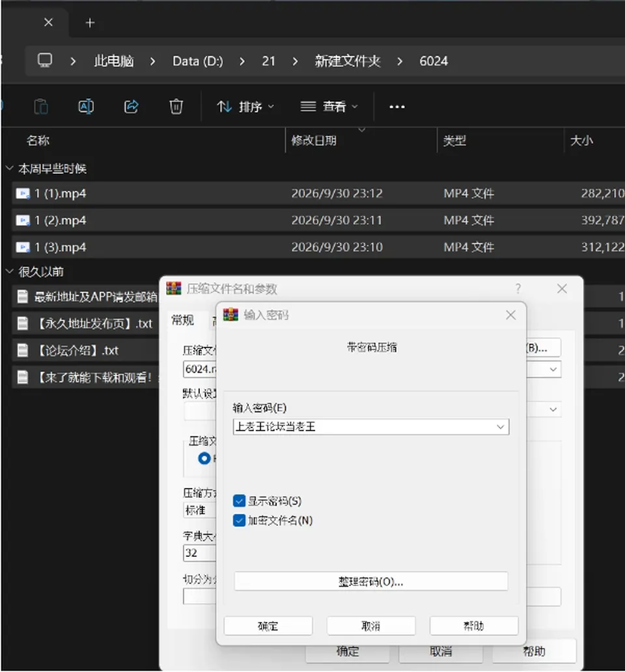Click the share icon in Explorer toolbar
The image size is (625, 672).
(x=132, y=106)
